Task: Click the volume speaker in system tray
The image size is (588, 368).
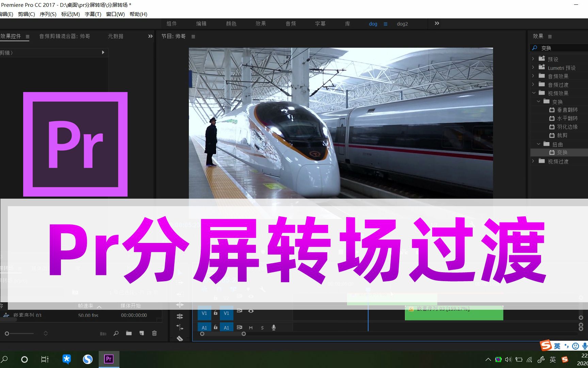Action: 508,359
